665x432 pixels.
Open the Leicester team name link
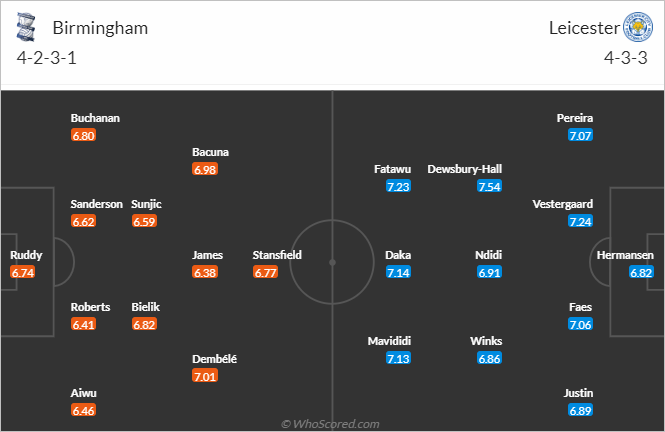(x=584, y=28)
